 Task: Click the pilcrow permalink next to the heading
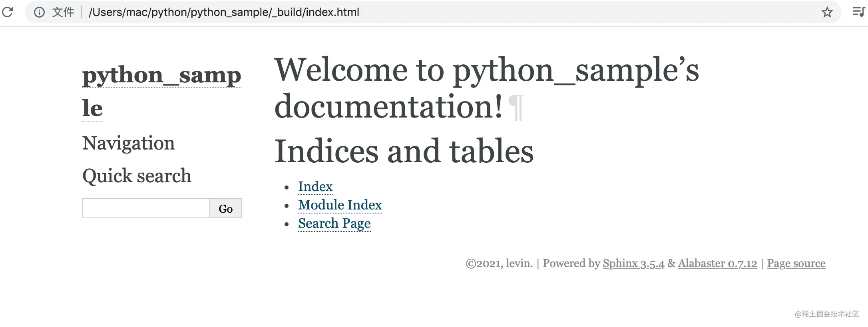coord(516,107)
